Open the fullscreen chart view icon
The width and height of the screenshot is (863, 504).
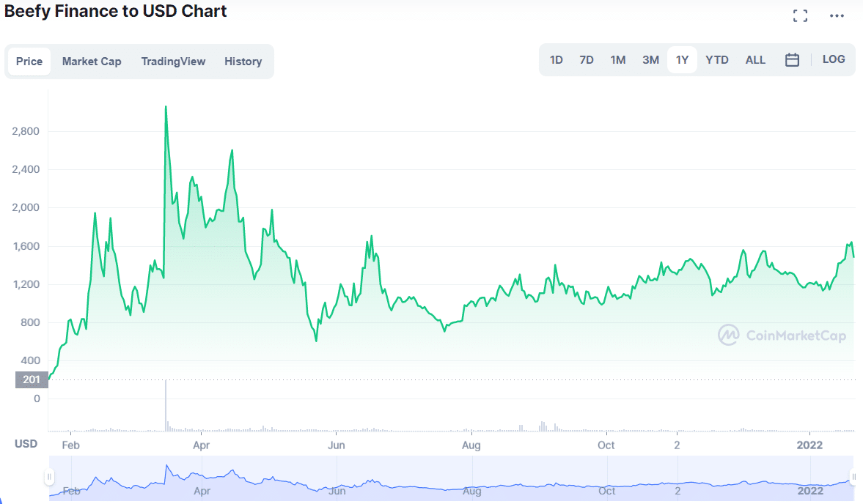(800, 16)
